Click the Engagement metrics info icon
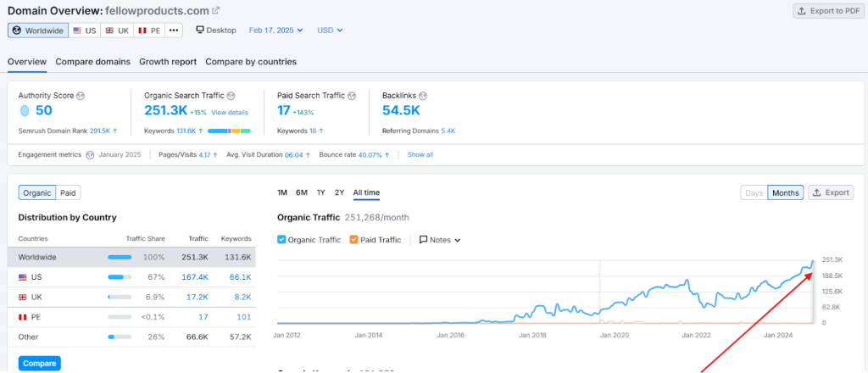Image resolution: width=868 pixels, height=373 pixels. point(90,155)
